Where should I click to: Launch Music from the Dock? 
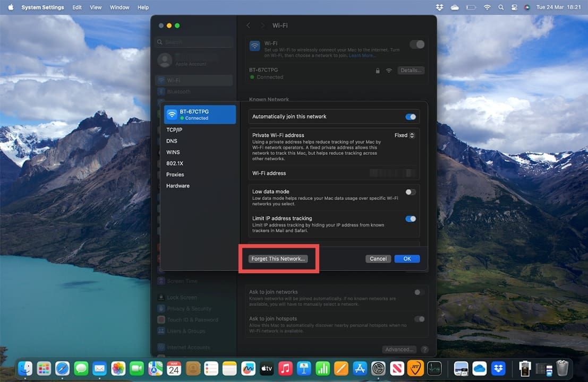(285, 369)
